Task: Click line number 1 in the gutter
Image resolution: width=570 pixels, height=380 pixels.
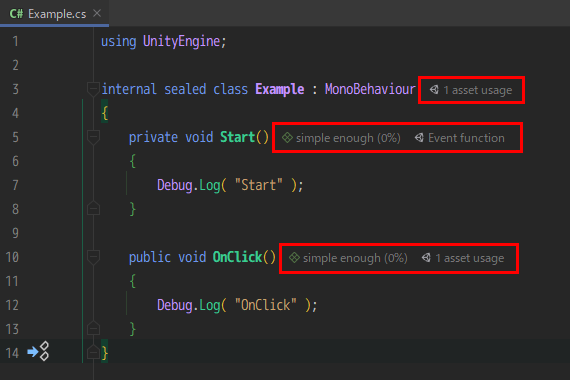Action: coord(15,41)
